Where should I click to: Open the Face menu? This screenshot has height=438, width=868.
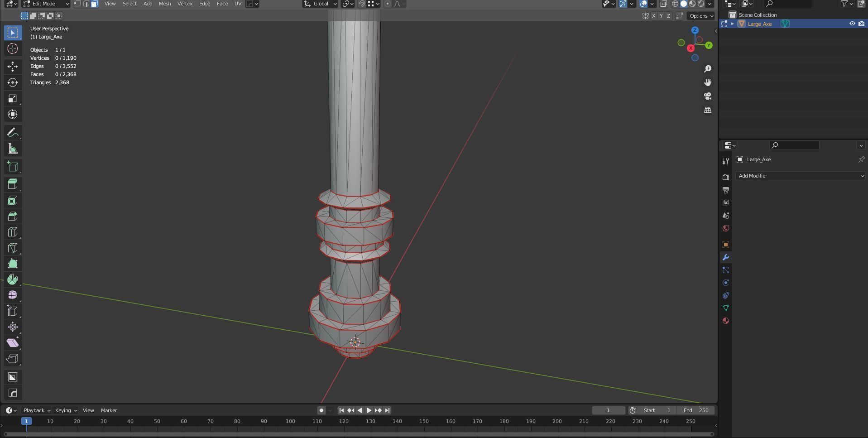[x=222, y=4]
